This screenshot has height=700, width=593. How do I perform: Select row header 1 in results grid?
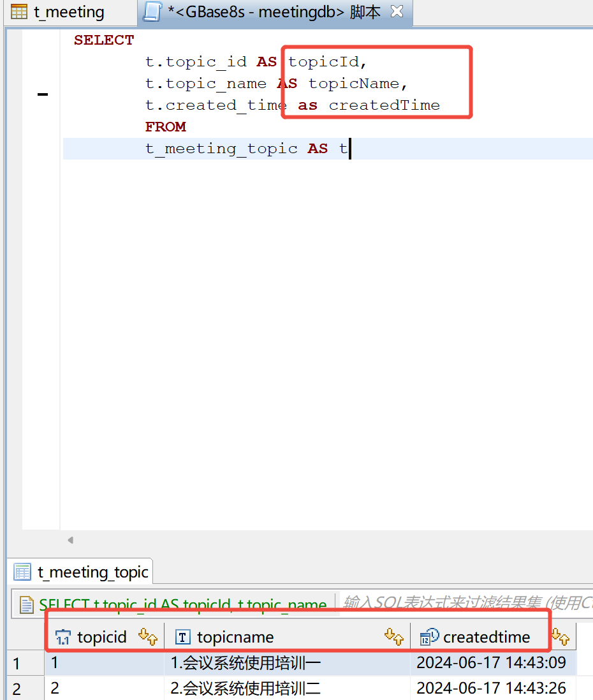click(17, 663)
